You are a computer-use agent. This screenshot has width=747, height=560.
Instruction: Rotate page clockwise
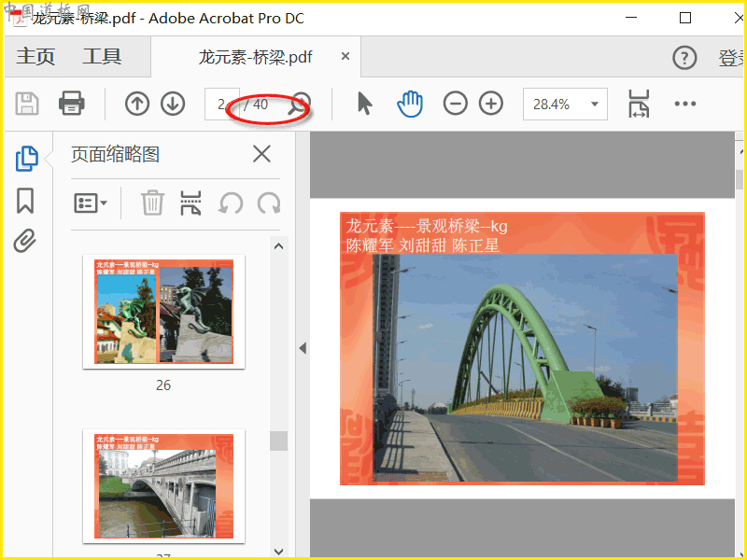pos(269,203)
